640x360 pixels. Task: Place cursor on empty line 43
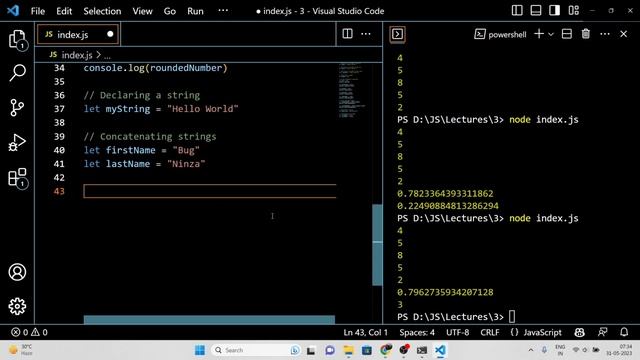(x=210, y=191)
